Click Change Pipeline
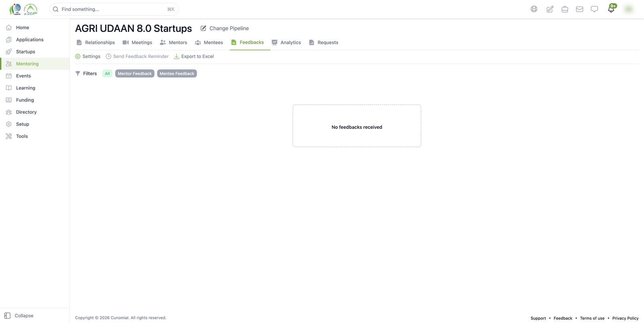The height and width of the screenshot is (323, 644). point(225,28)
